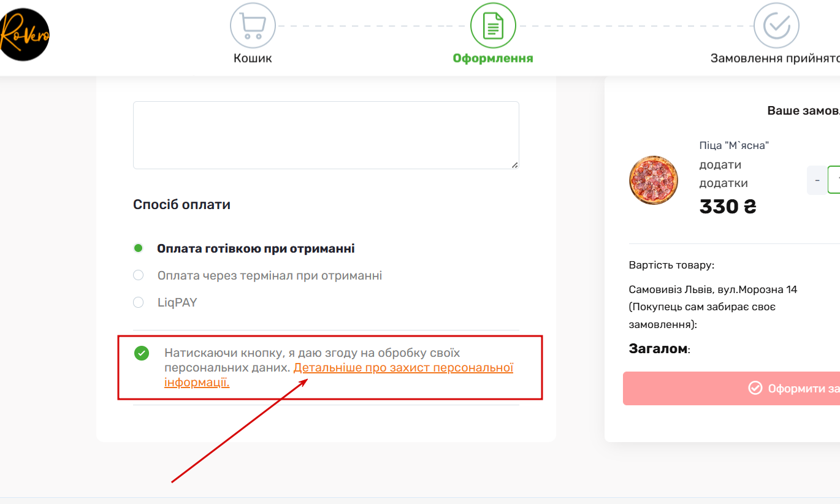
Task: Click the Оформити замовлення button
Action: [731, 388]
